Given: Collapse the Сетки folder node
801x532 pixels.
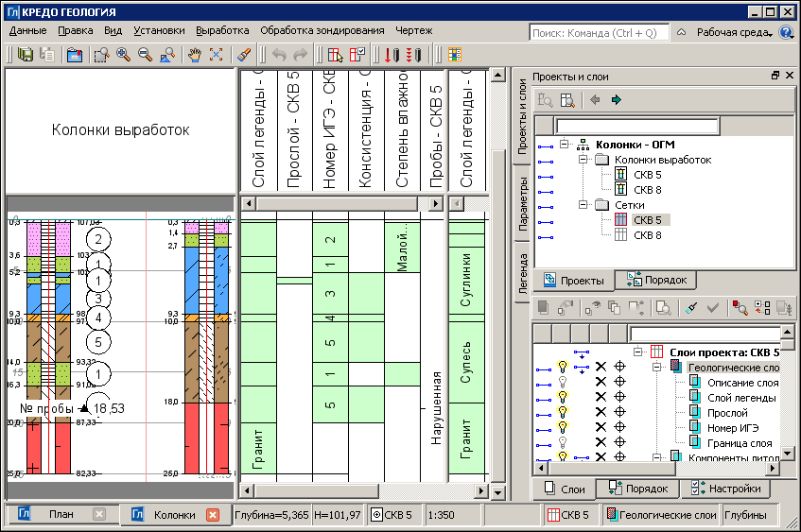Looking at the screenshot, I should 583,205.
